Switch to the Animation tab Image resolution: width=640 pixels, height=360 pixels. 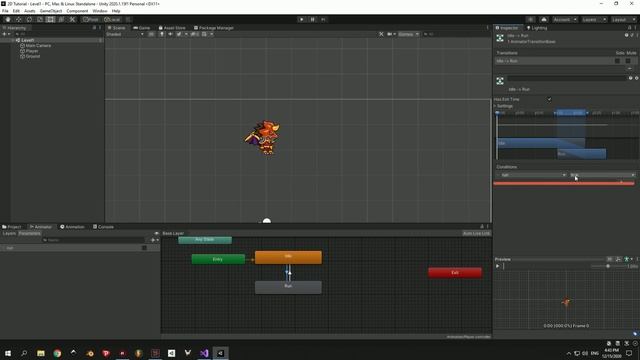point(72,227)
